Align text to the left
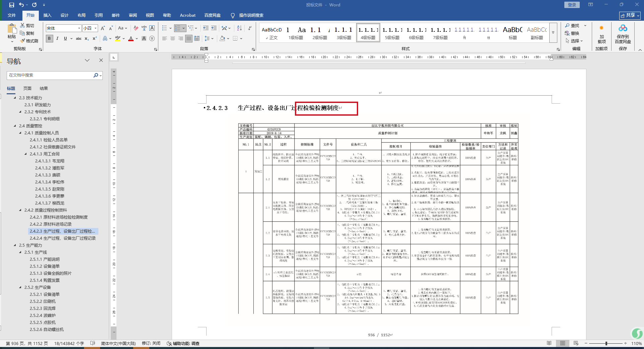Screen dimensions: 644x349 (x=164, y=39)
